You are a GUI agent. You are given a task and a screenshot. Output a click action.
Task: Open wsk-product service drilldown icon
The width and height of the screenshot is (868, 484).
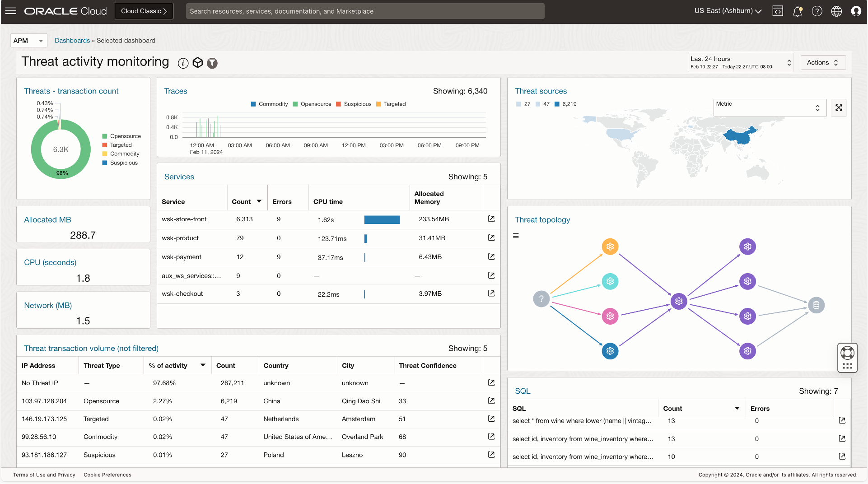491,238
